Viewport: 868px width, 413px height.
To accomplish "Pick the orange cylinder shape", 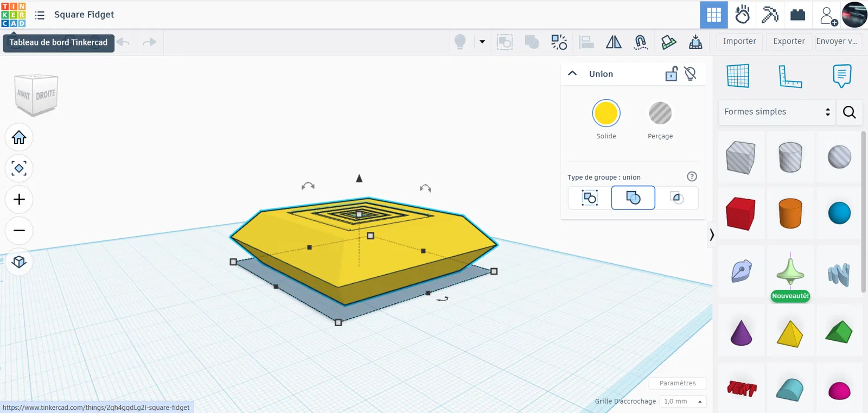I will [x=790, y=213].
